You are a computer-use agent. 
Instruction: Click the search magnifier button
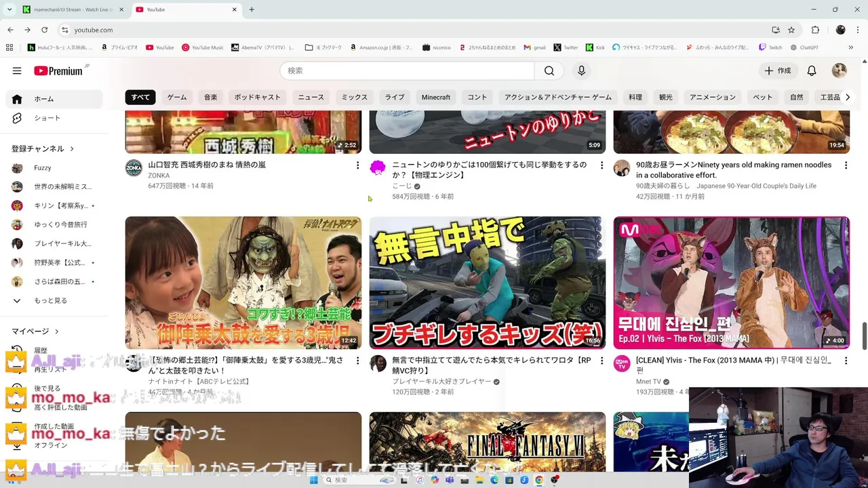pos(549,70)
